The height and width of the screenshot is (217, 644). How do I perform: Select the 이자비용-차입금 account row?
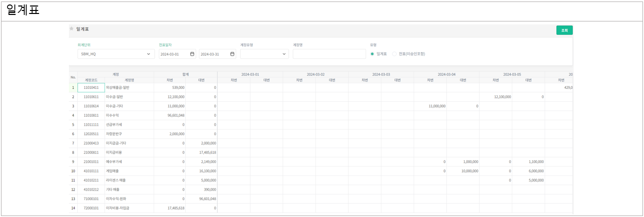(129, 208)
